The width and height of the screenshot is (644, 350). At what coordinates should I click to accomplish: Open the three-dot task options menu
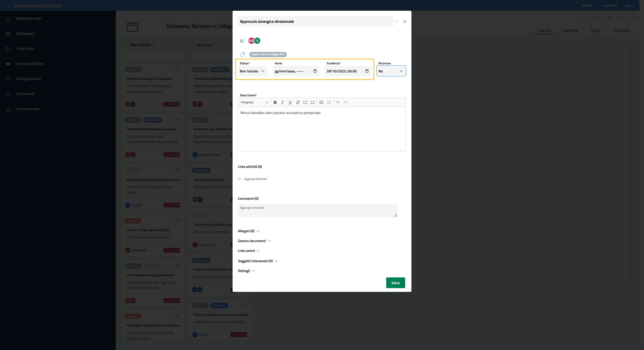[397, 21]
